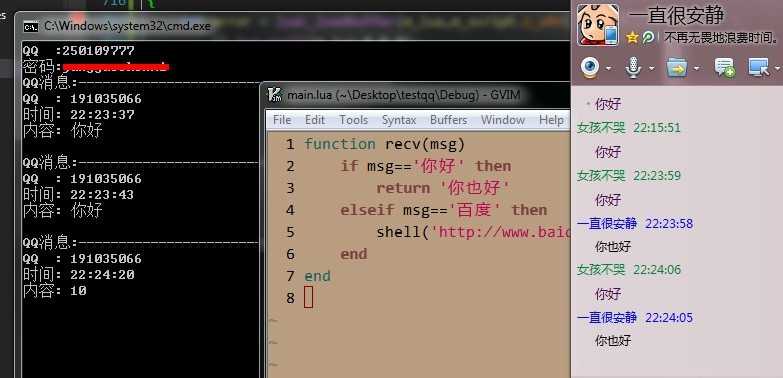Screen dimensions: 783x378
Task: Click message '你好' under 女孩不哭 22:24:06
Action: [608, 294]
